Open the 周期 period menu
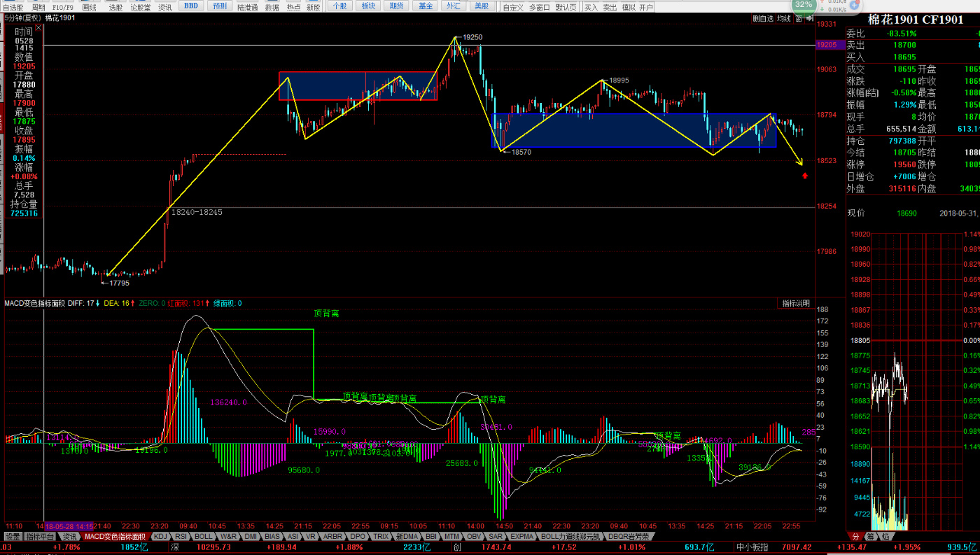 38,7
